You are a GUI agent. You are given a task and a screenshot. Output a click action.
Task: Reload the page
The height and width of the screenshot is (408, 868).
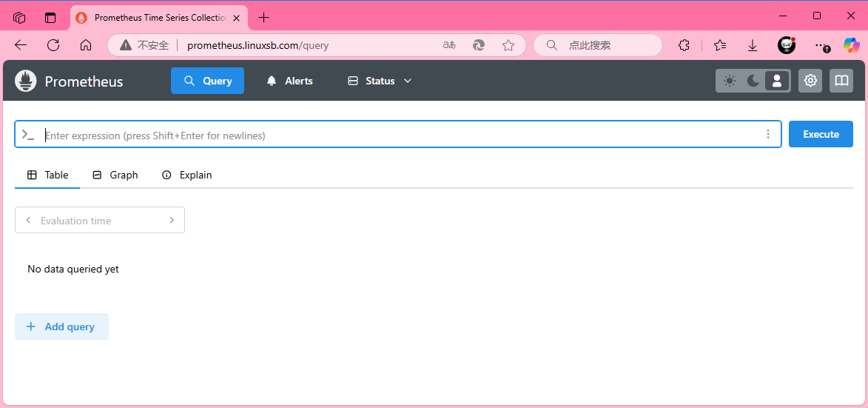click(53, 45)
